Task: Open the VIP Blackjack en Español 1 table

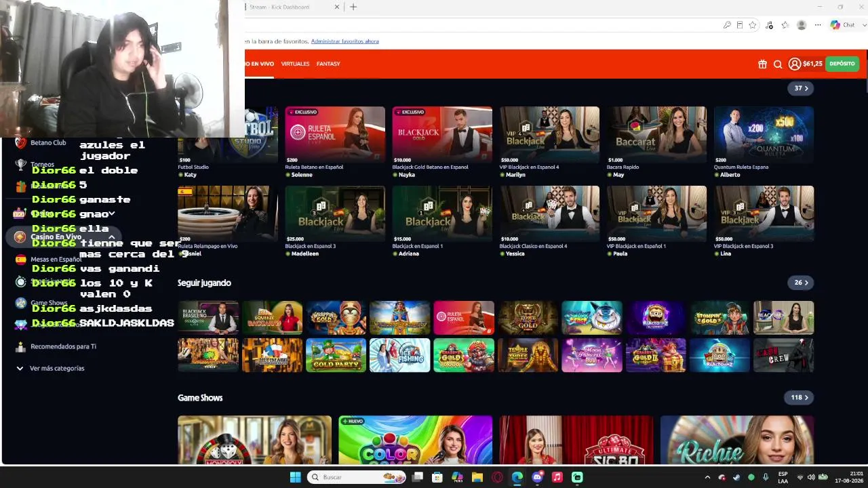Action: [656, 214]
